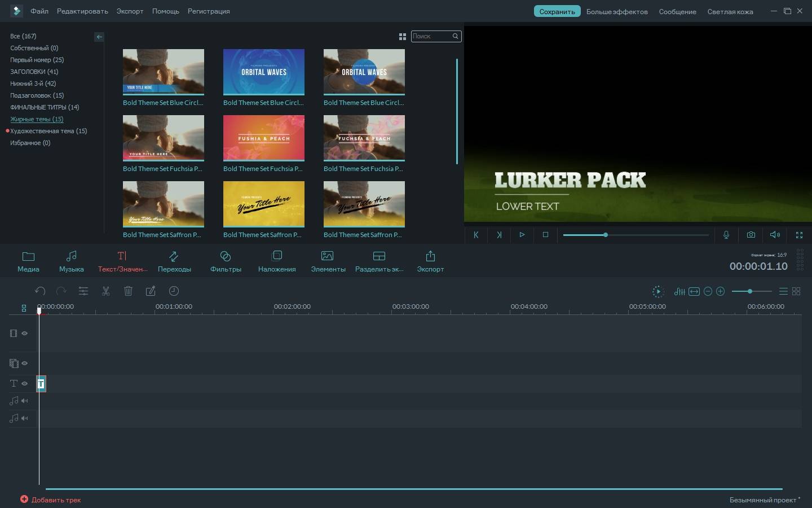Select the ЗАГОЛОВКИ (41) category
Viewport: 812px width, 508px height.
point(34,72)
